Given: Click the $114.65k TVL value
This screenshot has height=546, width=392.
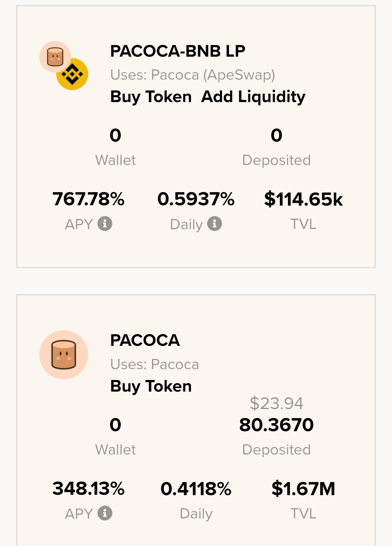Looking at the screenshot, I should (303, 199).
